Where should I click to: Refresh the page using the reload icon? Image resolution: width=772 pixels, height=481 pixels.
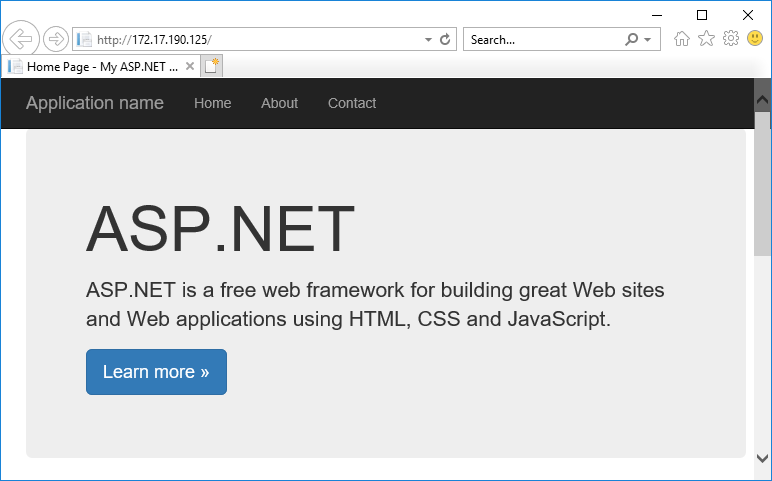point(445,39)
